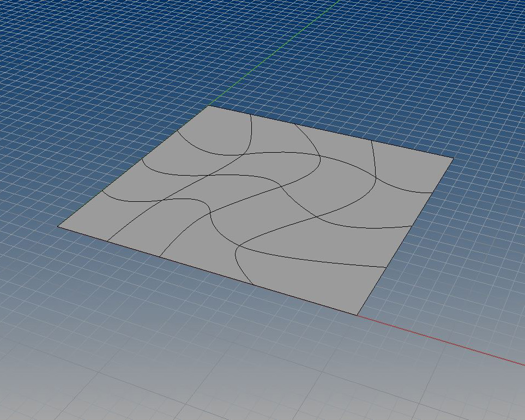
Task: Pick the rightmost corner of the gray plane
Action: coord(453,158)
